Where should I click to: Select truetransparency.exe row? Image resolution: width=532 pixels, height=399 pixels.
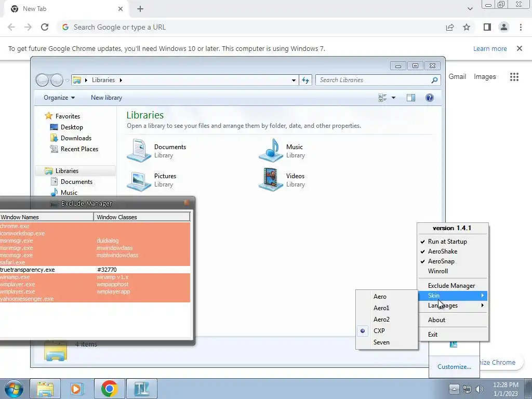[95, 270]
